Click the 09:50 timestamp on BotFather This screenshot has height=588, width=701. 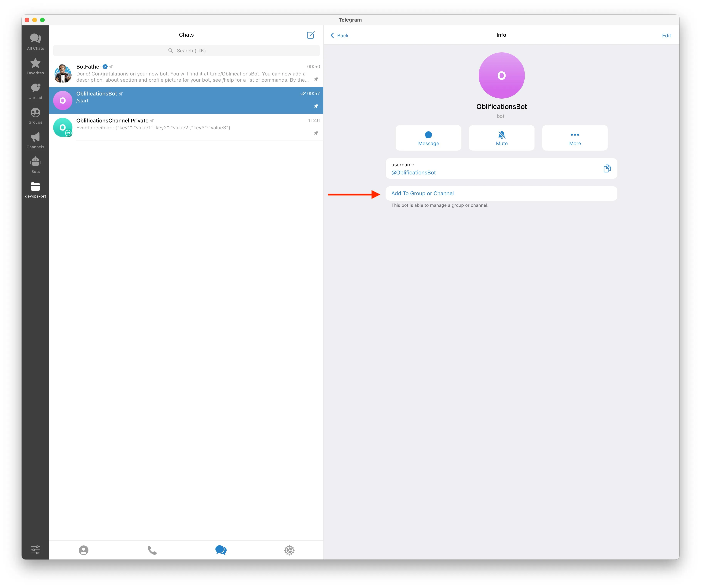click(x=313, y=66)
